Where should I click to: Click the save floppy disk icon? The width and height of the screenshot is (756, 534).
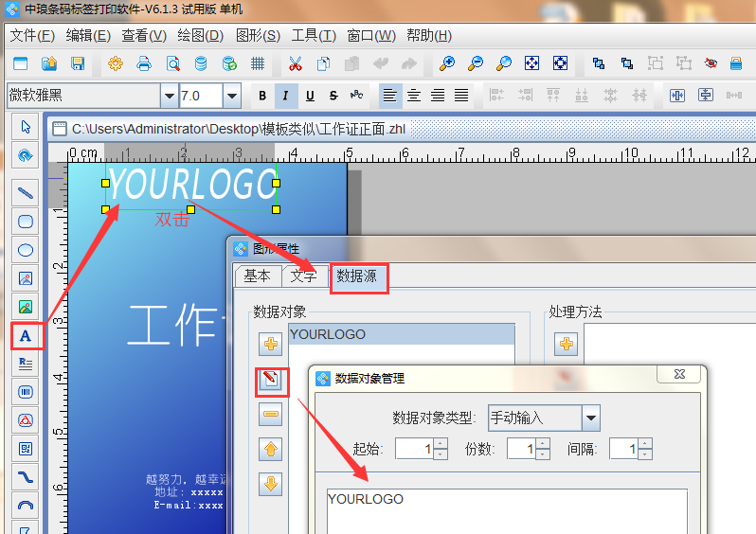click(x=78, y=64)
